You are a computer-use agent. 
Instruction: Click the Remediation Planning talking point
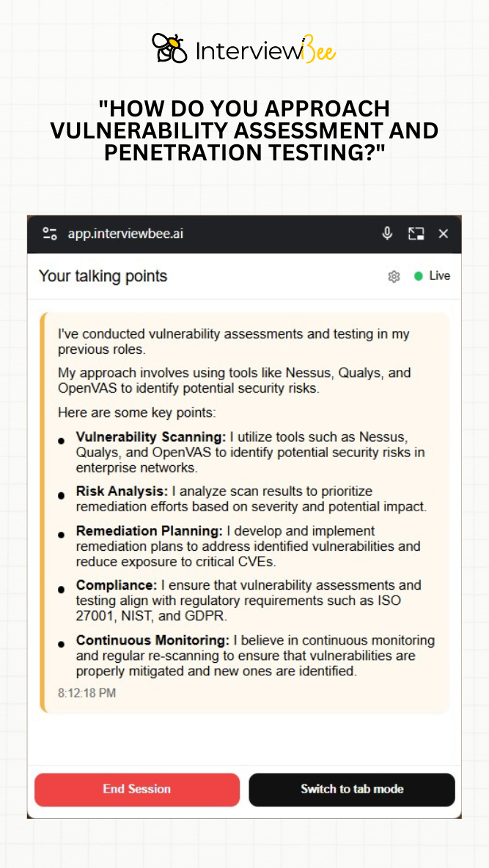point(249,546)
